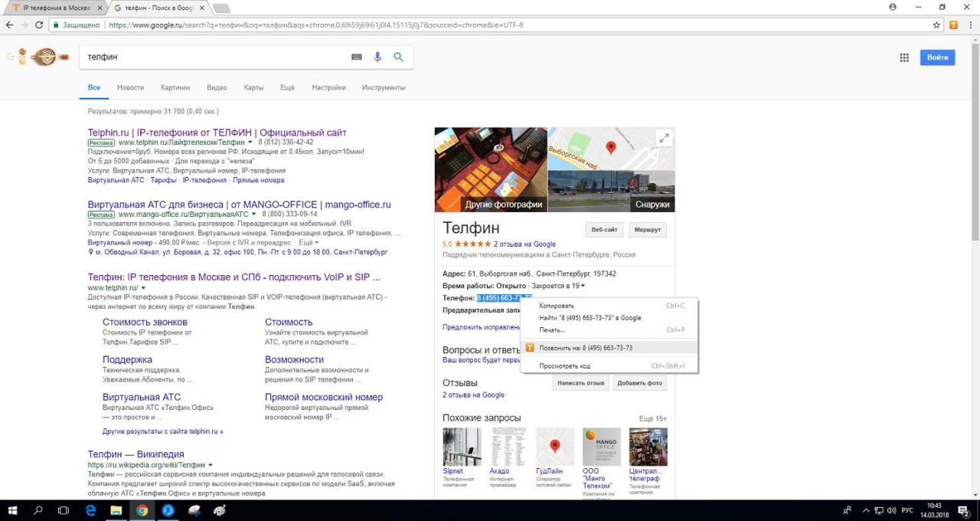The image size is (980, 521).
Task: Show hidden system tray icons
Action: pyautogui.click(x=866, y=510)
